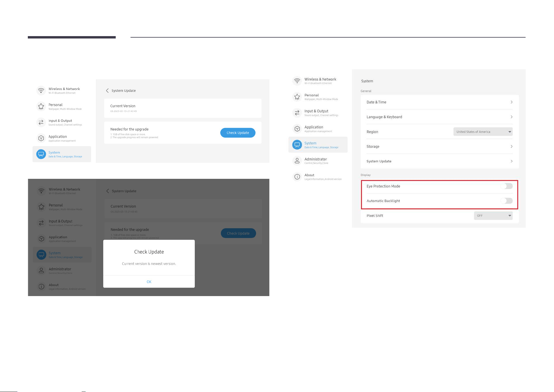Click the Application cube icon in the undimmed System Update screen
This screenshot has width=554, height=392.
point(41,138)
